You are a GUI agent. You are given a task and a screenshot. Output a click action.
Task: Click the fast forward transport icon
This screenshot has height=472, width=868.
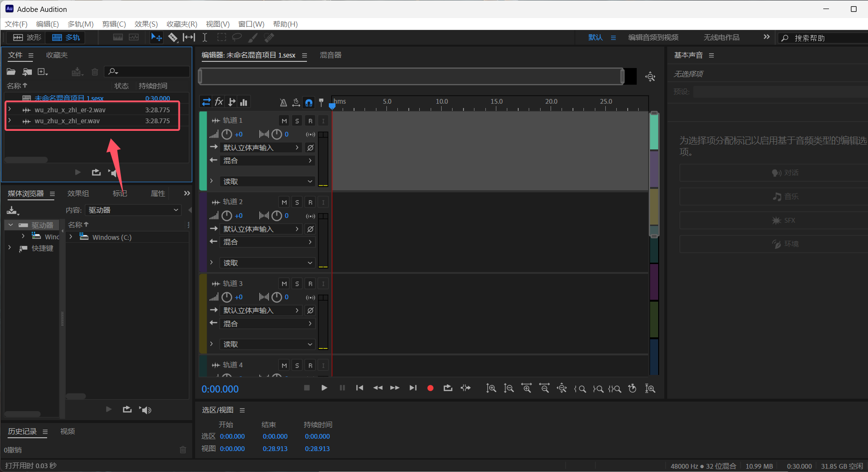point(395,388)
